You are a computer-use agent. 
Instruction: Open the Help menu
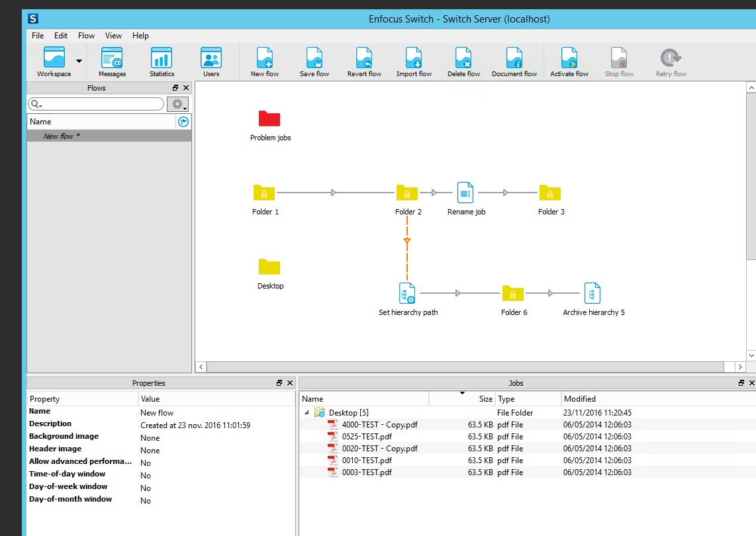coord(140,36)
